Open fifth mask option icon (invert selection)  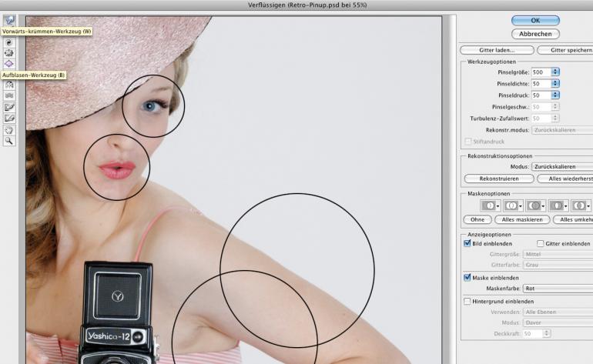(581, 205)
